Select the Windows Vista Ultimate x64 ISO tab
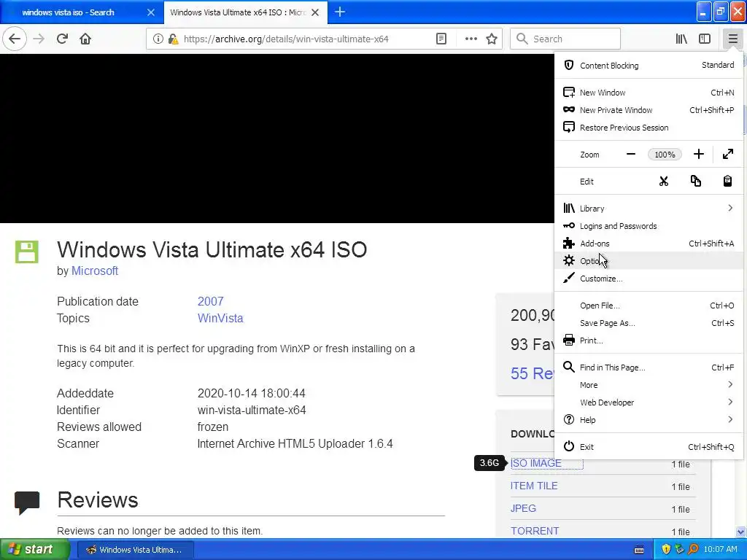 239,12
